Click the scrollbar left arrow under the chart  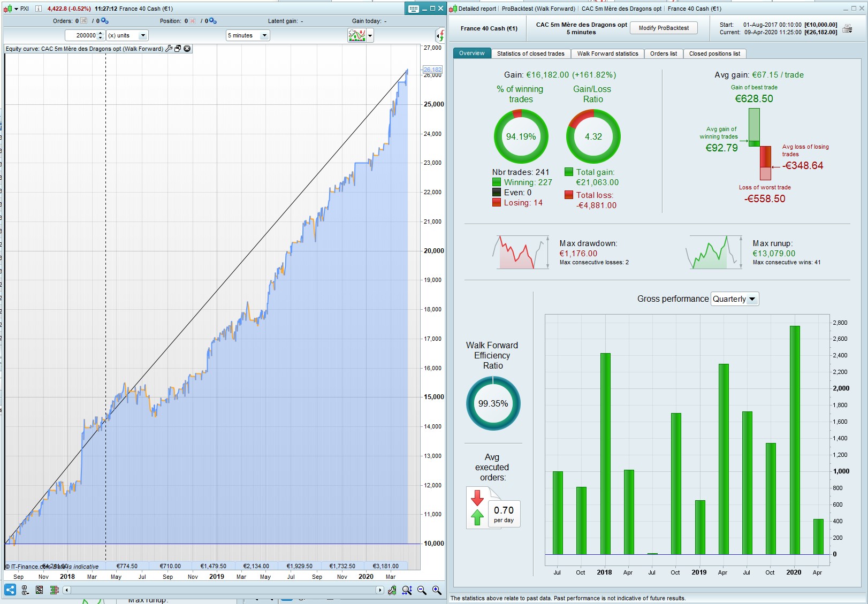[x=67, y=590]
